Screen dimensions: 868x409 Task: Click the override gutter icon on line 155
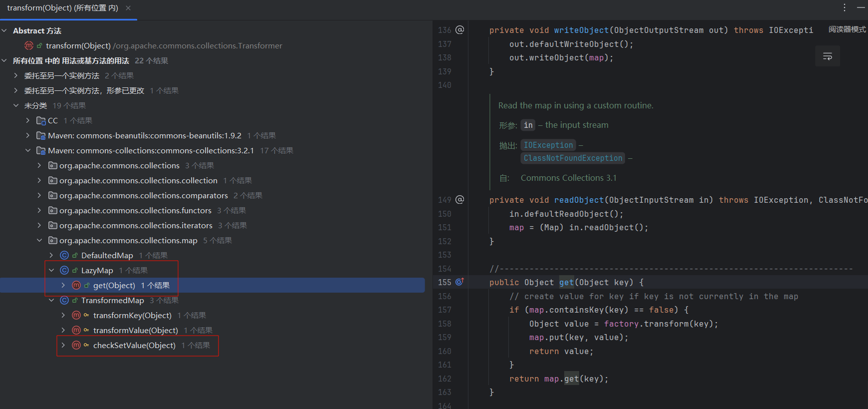pos(459,282)
